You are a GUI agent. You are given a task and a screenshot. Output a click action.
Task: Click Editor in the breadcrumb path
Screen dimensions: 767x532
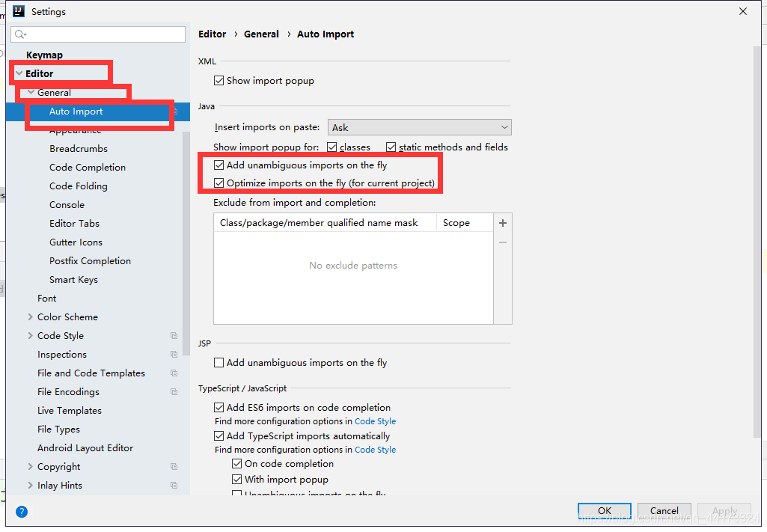[x=213, y=34]
